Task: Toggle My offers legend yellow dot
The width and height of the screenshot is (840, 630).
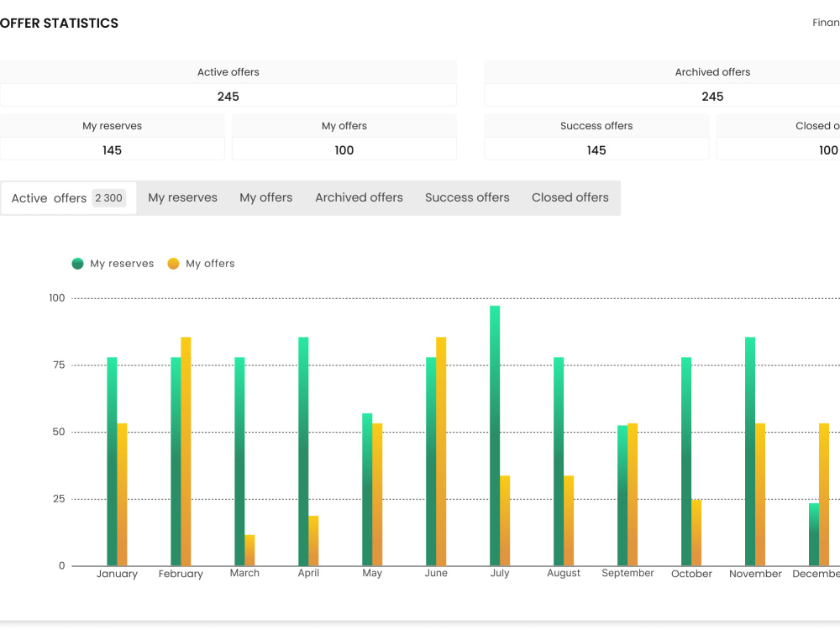Action: tap(173, 264)
